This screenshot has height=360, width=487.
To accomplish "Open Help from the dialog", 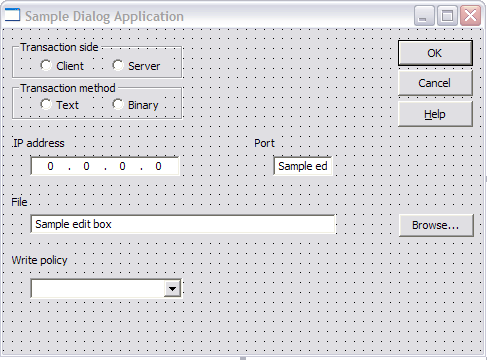I will coord(435,114).
